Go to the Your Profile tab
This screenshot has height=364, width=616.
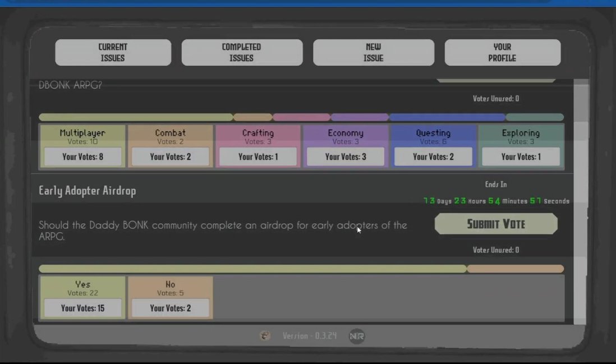[x=502, y=53]
